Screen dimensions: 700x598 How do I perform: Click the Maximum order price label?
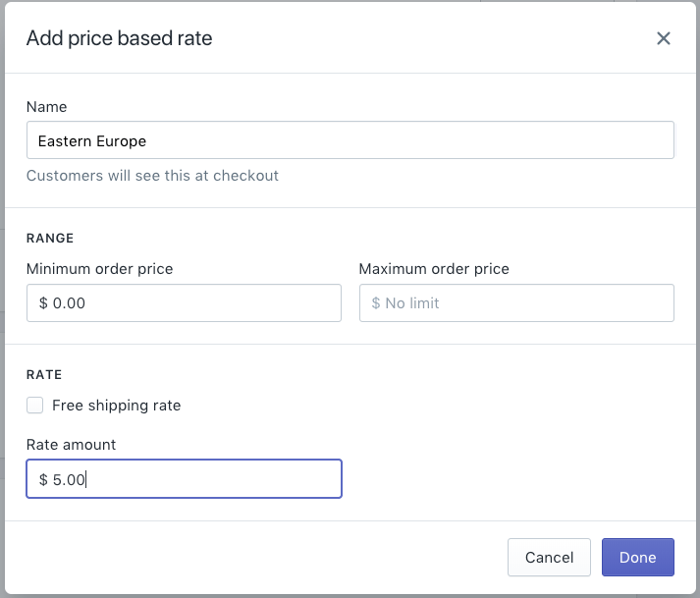(434, 268)
